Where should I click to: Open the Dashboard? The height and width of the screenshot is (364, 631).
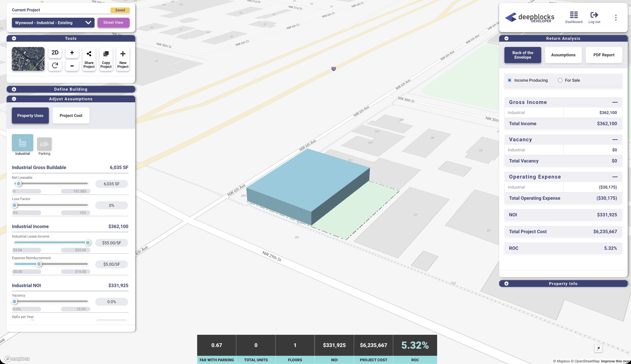pos(574,17)
